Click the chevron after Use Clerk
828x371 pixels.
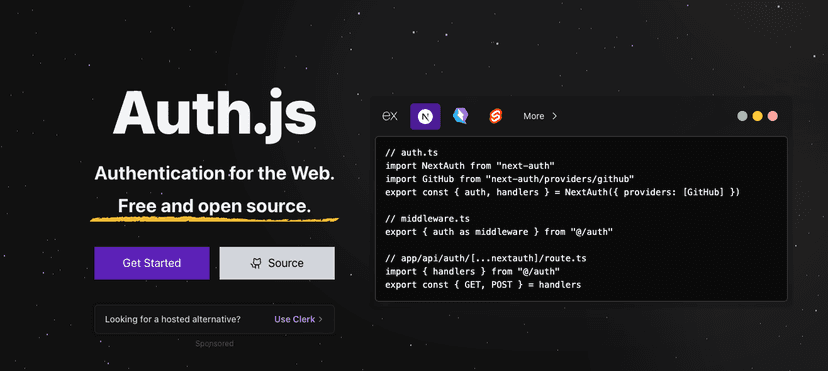coord(320,319)
